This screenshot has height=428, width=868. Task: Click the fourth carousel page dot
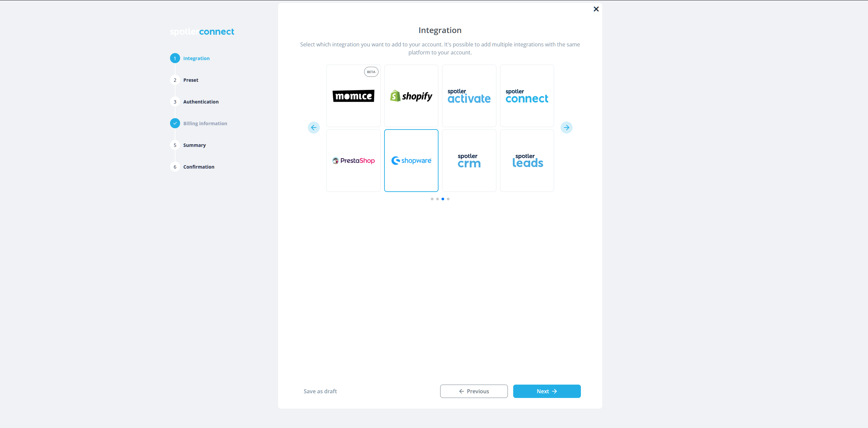point(449,198)
